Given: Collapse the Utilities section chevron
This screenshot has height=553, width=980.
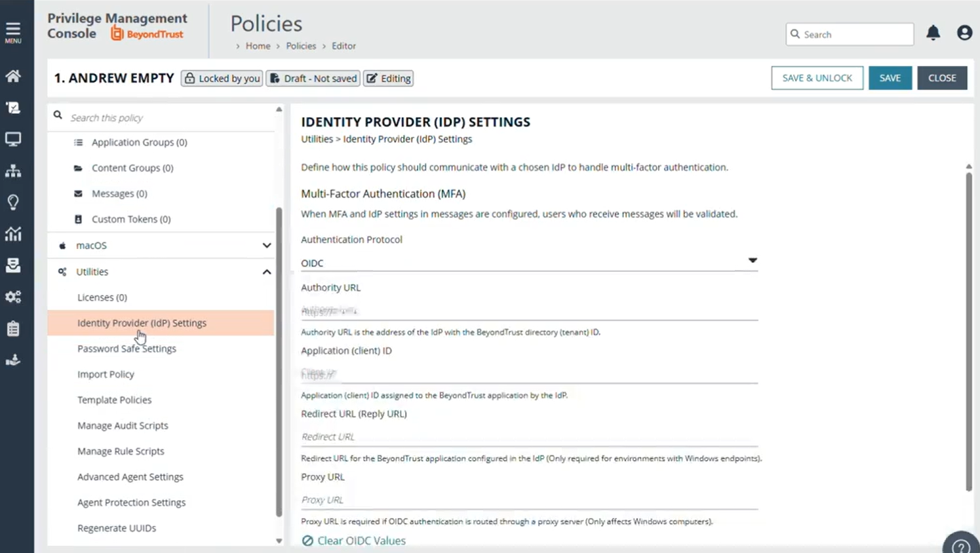Looking at the screenshot, I should point(267,271).
